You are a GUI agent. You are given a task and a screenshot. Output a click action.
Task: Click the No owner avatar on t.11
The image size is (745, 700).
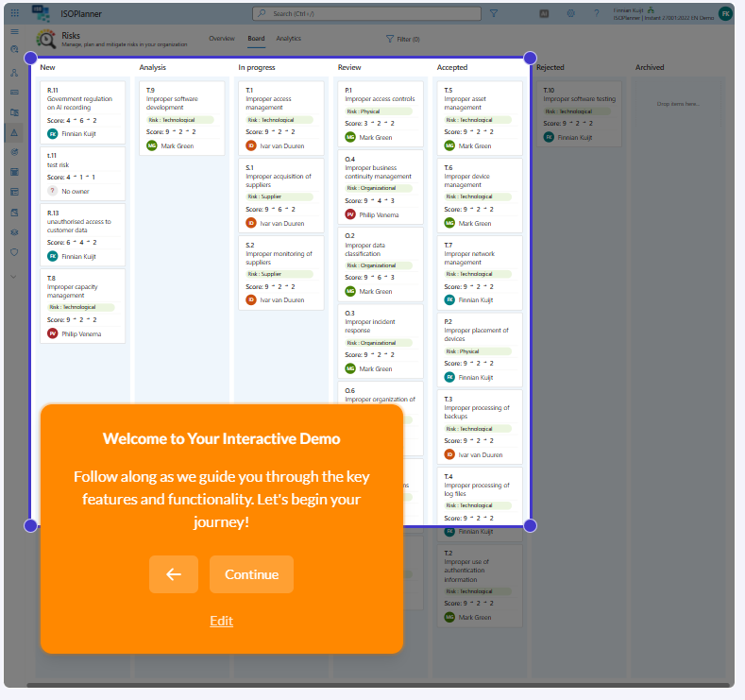[x=53, y=191]
